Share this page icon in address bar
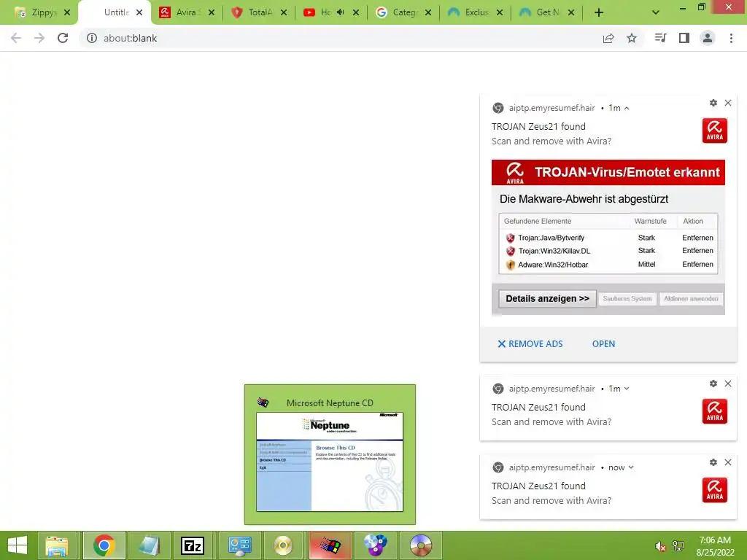This screenshot has width=747, height=560. (608, 38)
